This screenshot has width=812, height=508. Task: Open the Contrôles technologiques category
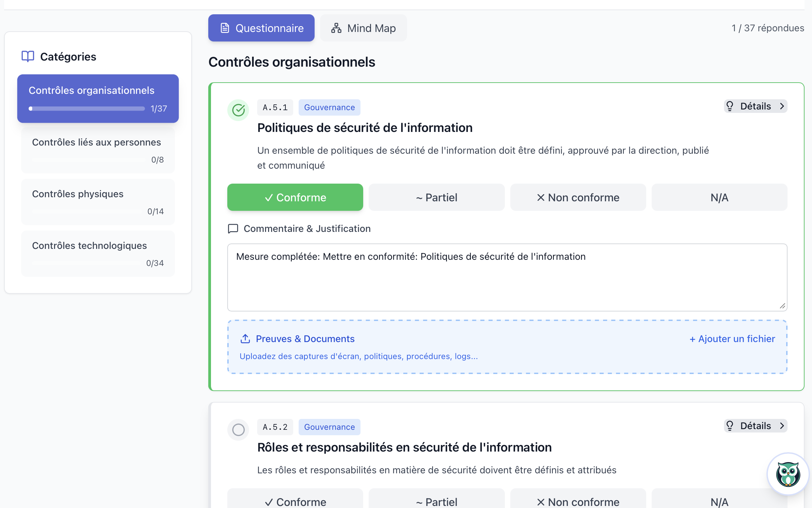click(98, 254)
